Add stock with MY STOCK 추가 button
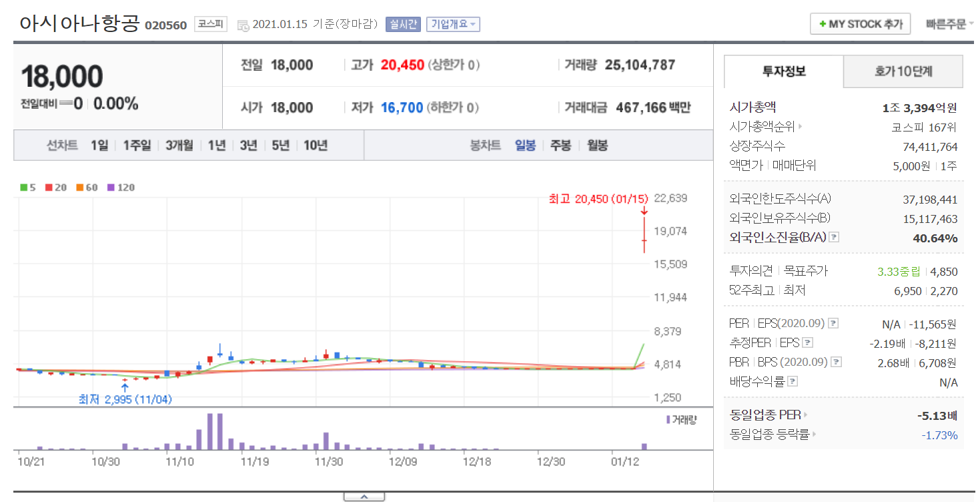The width and height of the screenshot is (980, 502). coord(860,24)
